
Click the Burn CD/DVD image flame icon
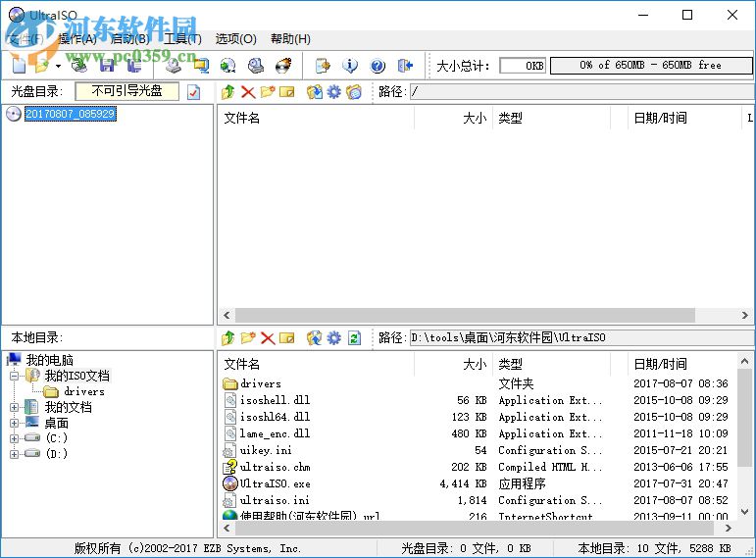[x=283, y=65]
